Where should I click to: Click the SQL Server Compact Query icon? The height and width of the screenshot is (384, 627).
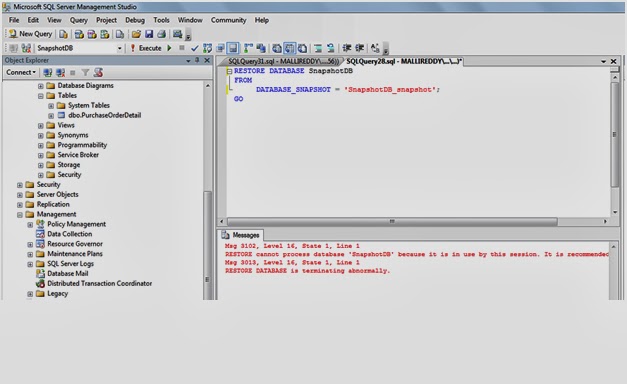(x=120, y=34)
